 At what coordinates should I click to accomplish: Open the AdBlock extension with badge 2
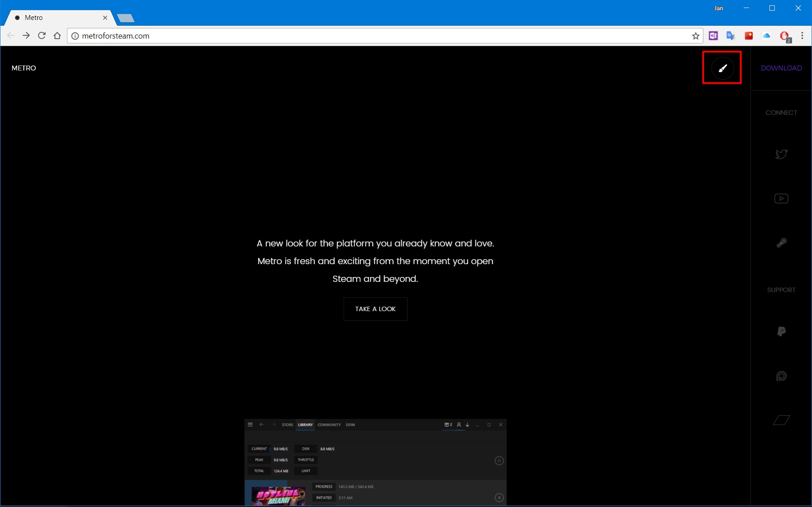click(x=785, y=36)
